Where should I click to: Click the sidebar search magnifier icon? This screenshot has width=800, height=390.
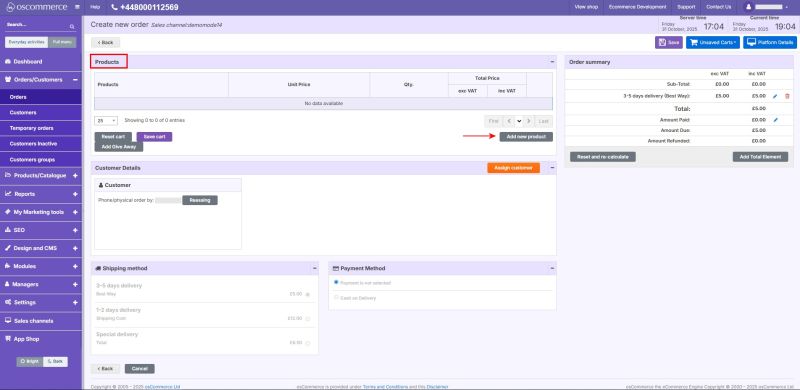(72, 26)
